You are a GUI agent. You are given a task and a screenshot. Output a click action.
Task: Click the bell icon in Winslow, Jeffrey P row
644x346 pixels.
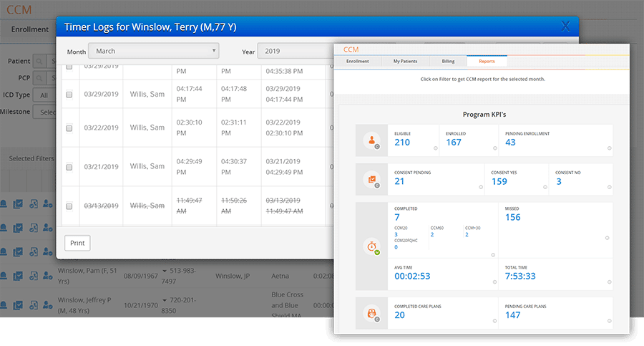(x=4, y=305)
